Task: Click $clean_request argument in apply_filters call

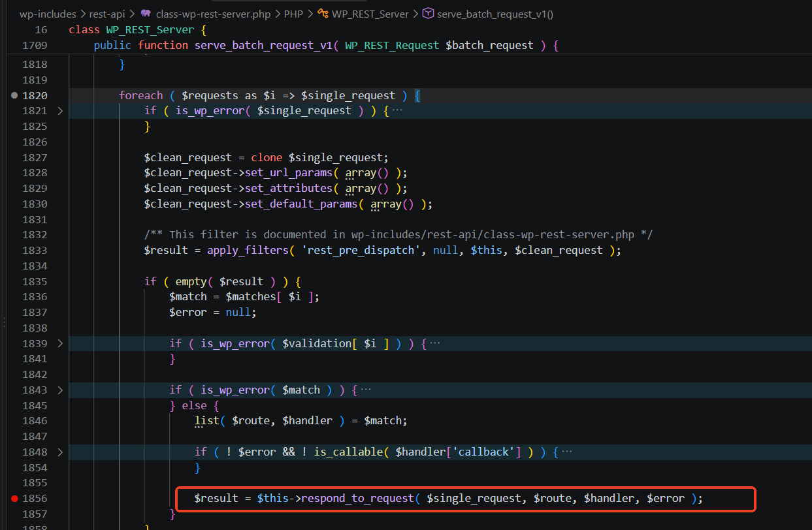Action: [559, 251]
